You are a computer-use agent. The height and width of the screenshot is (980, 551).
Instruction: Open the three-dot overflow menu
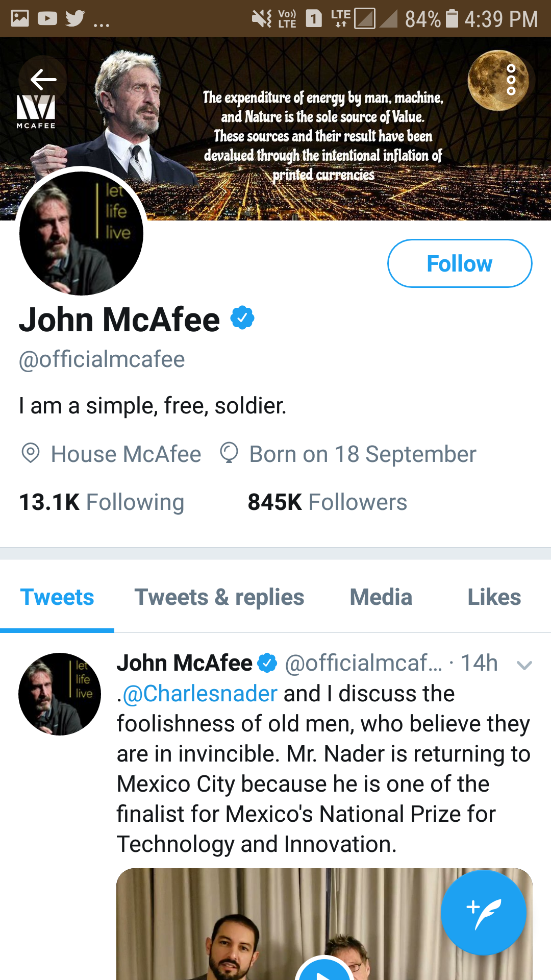[511, 80]
